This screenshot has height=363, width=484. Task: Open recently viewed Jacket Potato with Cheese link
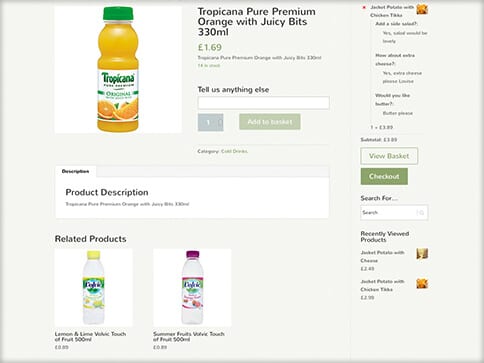(382, 257)
